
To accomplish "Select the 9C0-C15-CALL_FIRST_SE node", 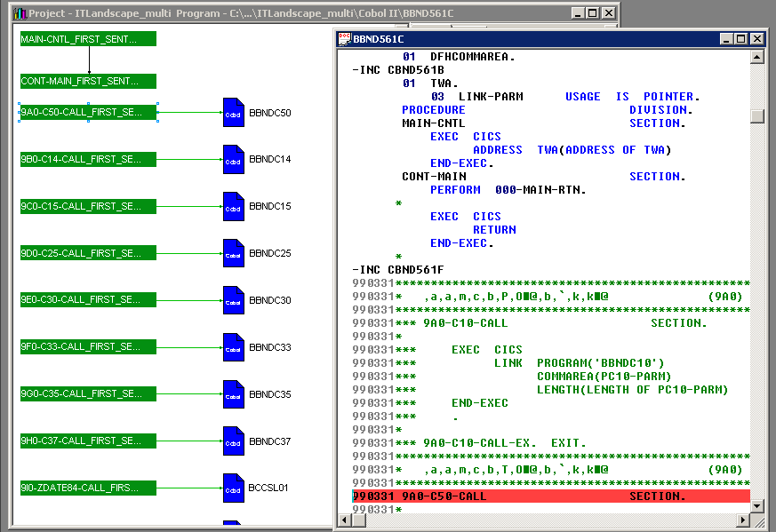I will coord(88,206).
